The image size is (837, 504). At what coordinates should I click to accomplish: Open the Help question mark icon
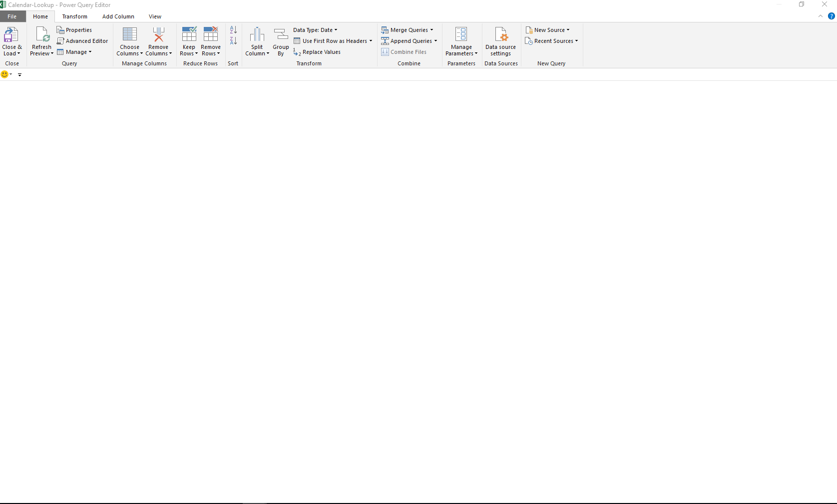point(832,16)
